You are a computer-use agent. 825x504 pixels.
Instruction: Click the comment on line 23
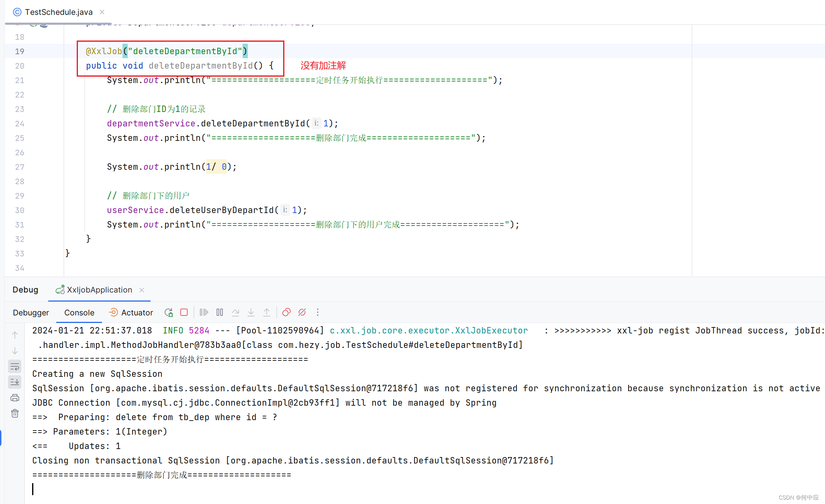pos(156,109)
